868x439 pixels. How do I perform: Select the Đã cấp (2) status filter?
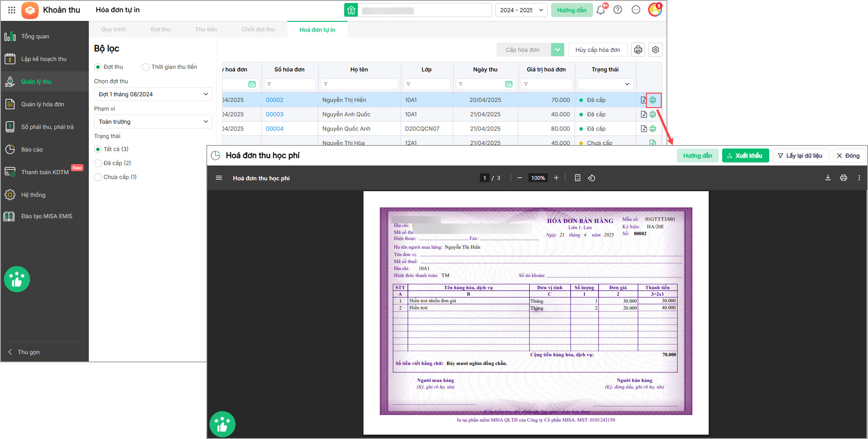98,163
